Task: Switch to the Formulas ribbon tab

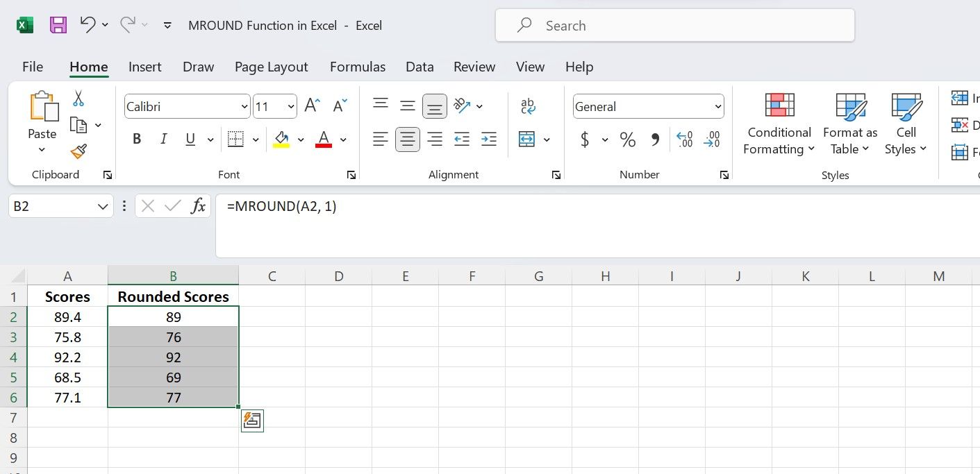Action: tap(357, 67)
